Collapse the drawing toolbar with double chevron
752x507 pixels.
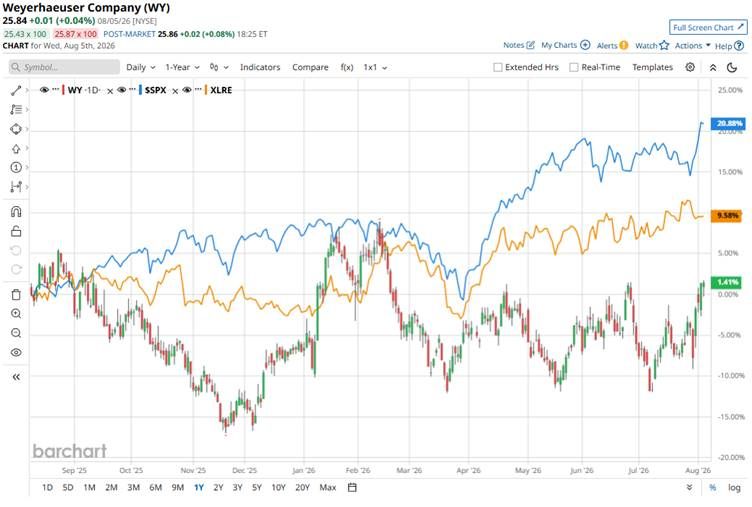pos(16,377)
